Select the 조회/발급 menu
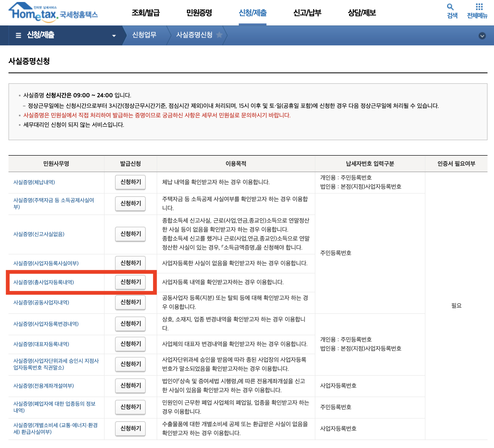 146,13
